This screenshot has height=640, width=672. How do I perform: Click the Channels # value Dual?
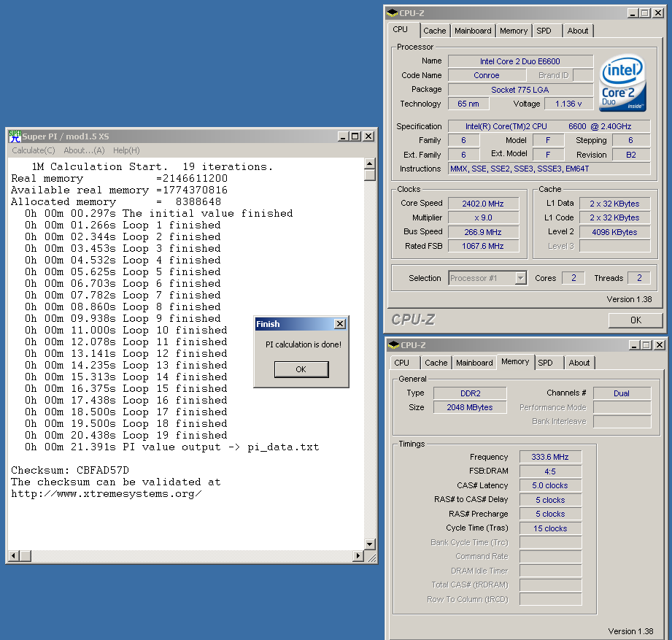tap(622, 393)
